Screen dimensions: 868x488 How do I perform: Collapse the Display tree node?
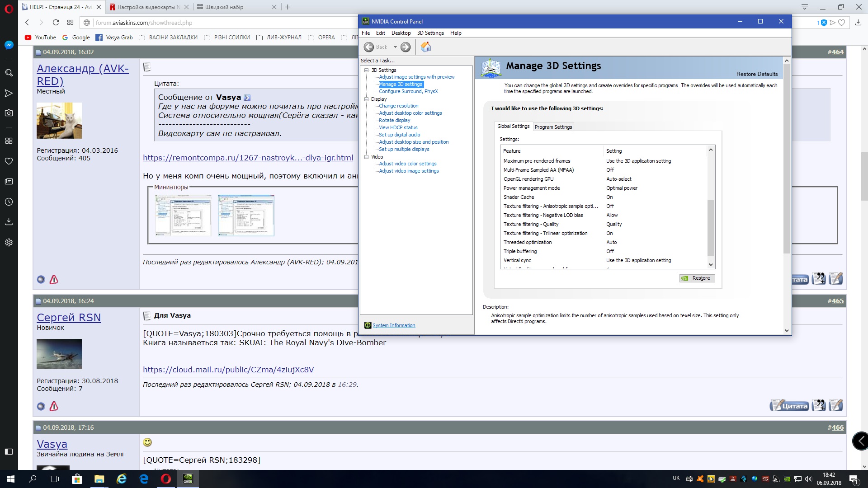(x=367, y=99)
